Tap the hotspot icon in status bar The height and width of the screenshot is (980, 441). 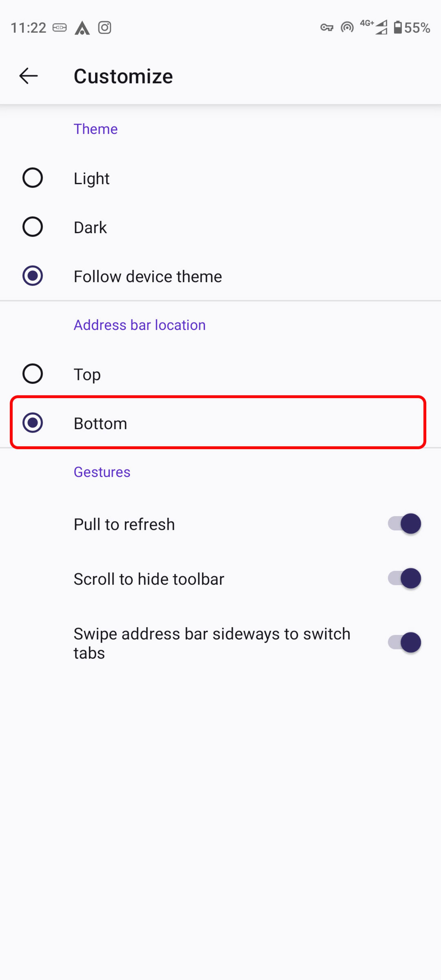pos(347,27)
